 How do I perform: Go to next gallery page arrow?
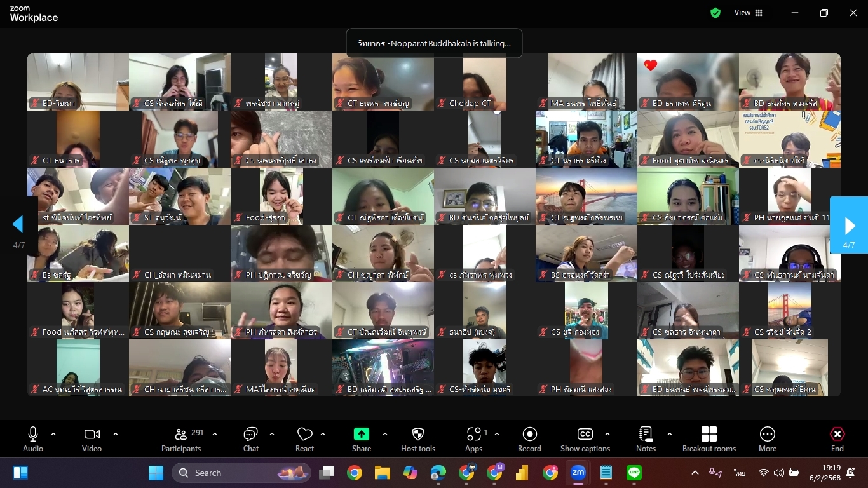(x=849, y=225)
